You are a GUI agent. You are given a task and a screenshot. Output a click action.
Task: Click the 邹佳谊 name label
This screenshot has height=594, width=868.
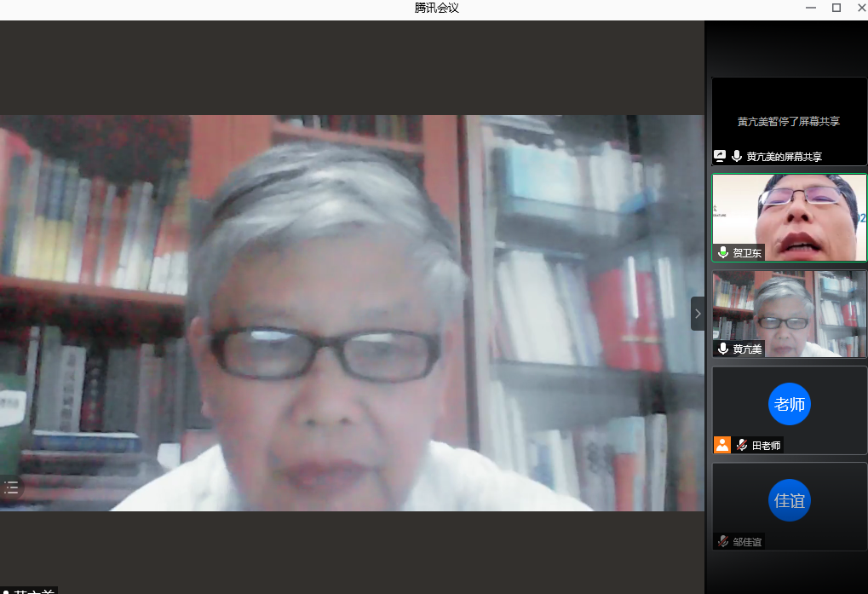coord(747,541)
